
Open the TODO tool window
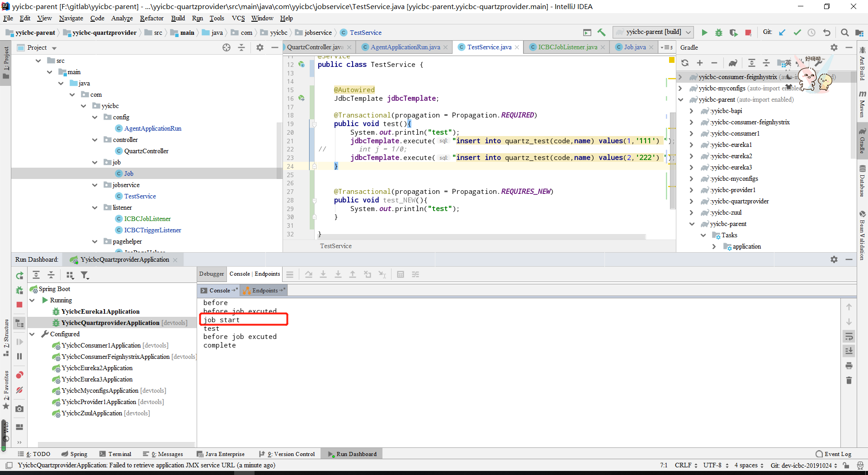coord(34,454)
